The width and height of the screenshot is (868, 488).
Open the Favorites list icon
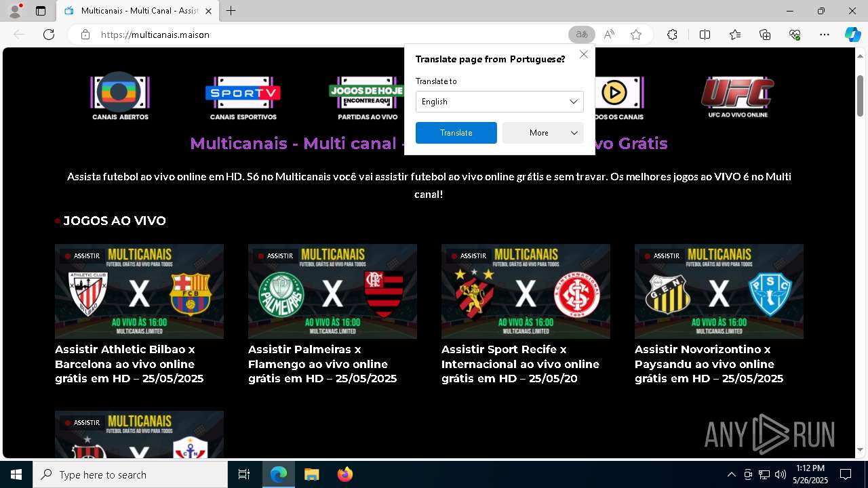pyautogui.click(x=735, y=35)
